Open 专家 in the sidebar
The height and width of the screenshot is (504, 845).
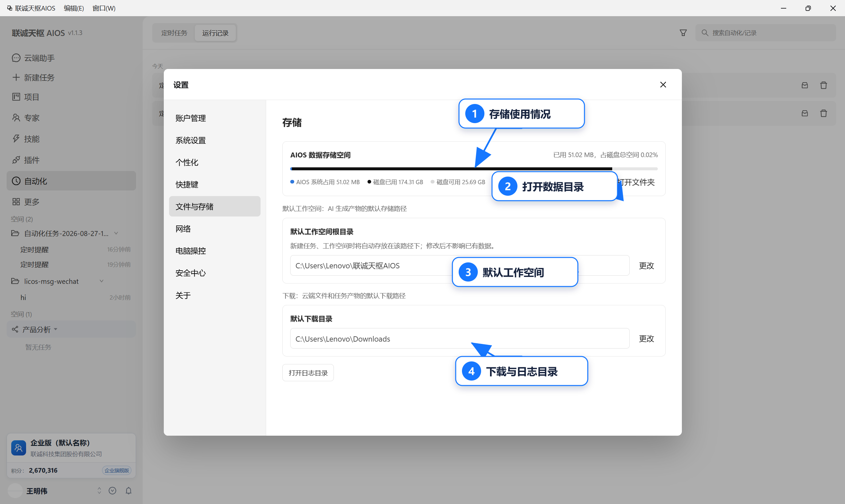point(71,118)
